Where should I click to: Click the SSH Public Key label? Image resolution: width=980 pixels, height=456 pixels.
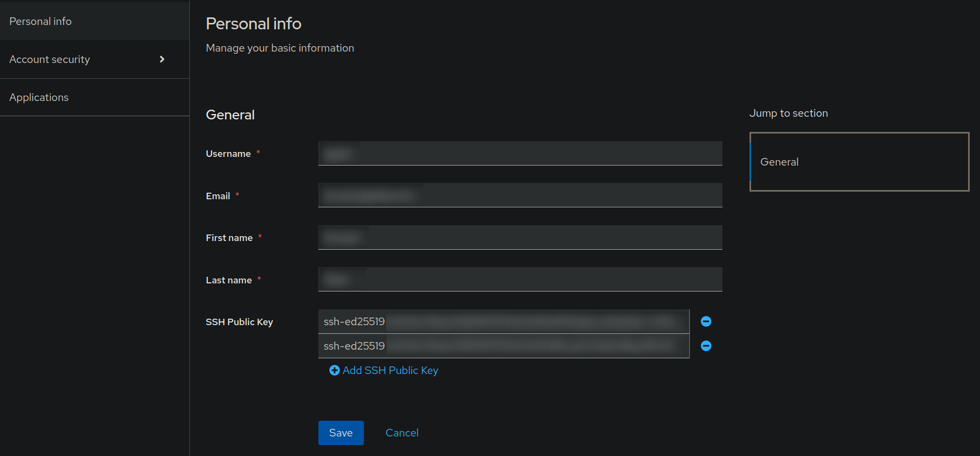[239, 322]
